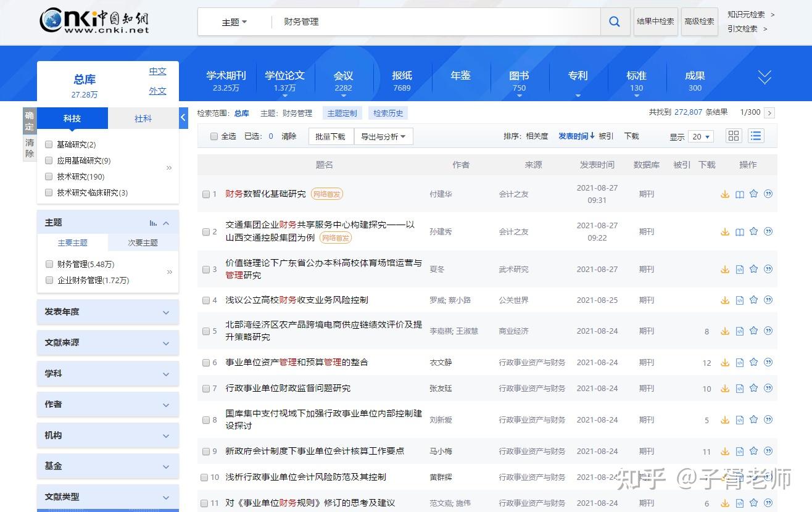The width and height of the screenshot is (812, 512).
Task: Open 检索历史 link
Action: [x=389, y=113]
